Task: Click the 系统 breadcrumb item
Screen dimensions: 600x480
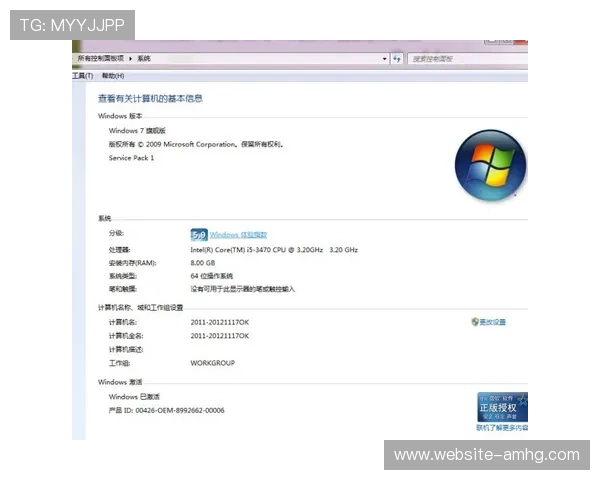Action: (144, 58)
